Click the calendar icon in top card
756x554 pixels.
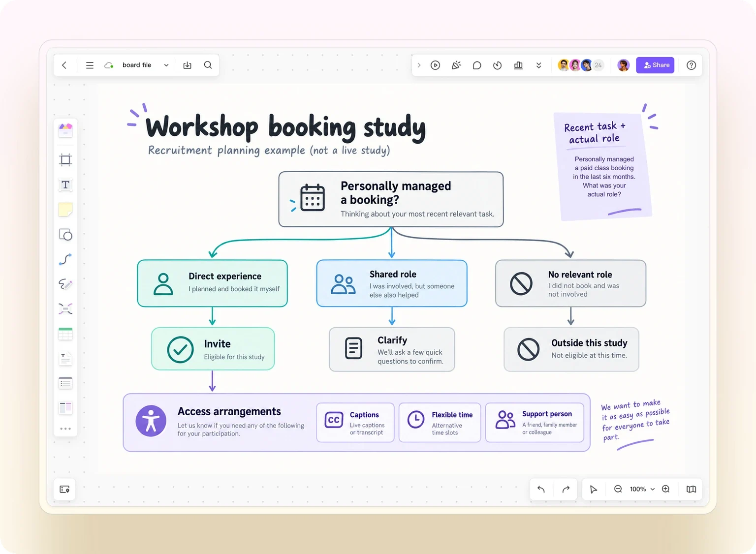pos(313,198)
